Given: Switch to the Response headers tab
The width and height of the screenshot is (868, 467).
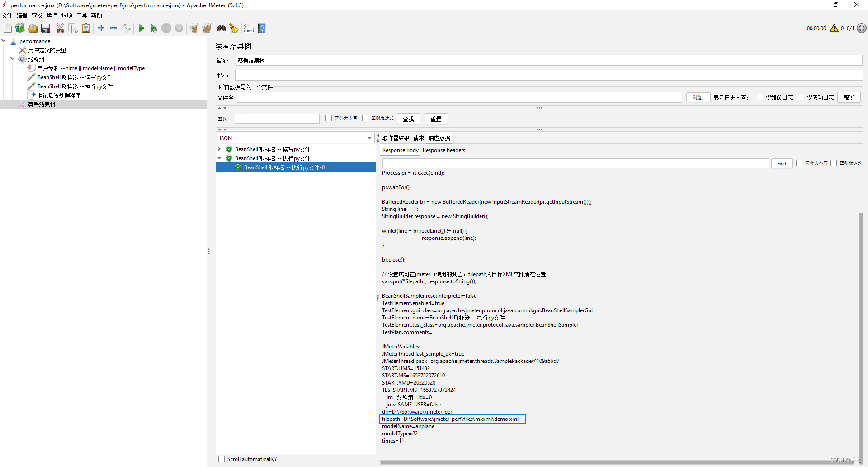Looking at the screenshot, I should [444, 150].
